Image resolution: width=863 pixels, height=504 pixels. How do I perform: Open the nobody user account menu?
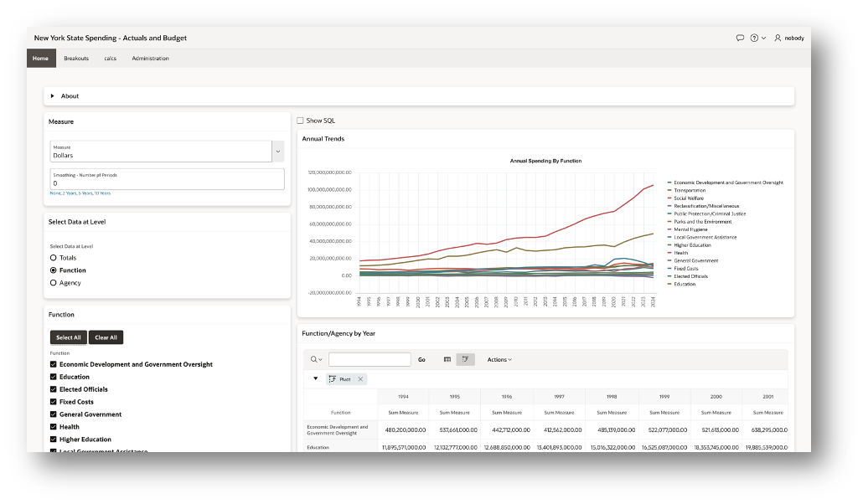pyautogui.click(x=789, y=38)
